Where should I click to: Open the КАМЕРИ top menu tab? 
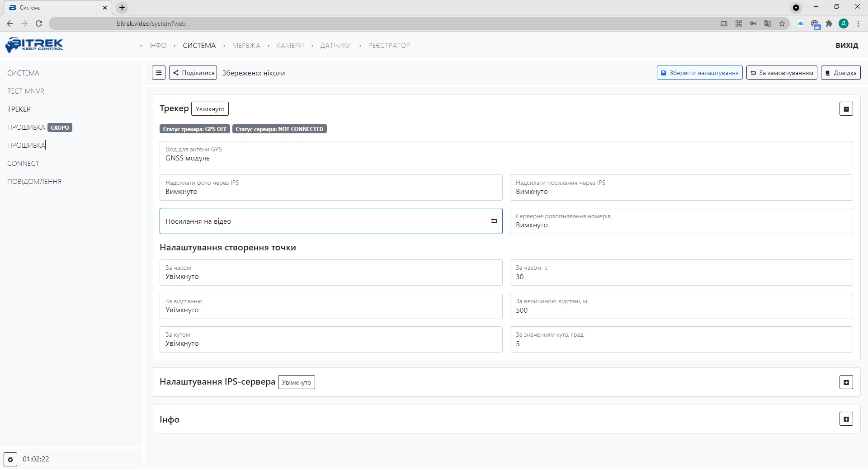pyautogui.click(x=290, y=46)
